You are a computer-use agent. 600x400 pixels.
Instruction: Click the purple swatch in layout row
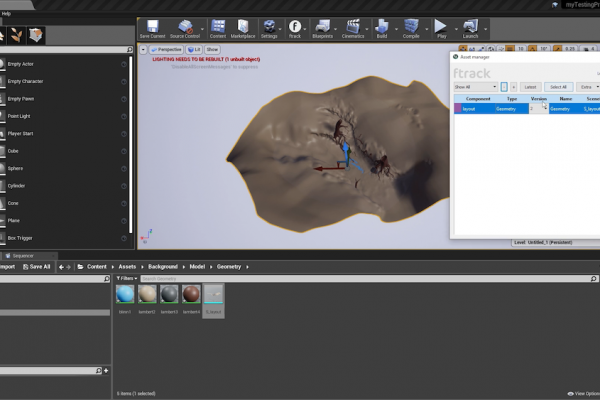tap(458, 109)
